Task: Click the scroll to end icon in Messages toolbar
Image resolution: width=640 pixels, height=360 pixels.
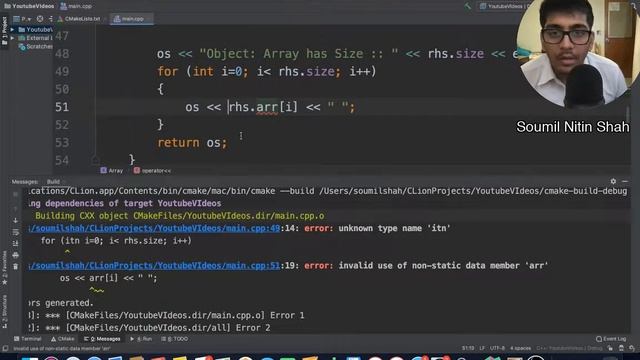Action: [16, 243]
